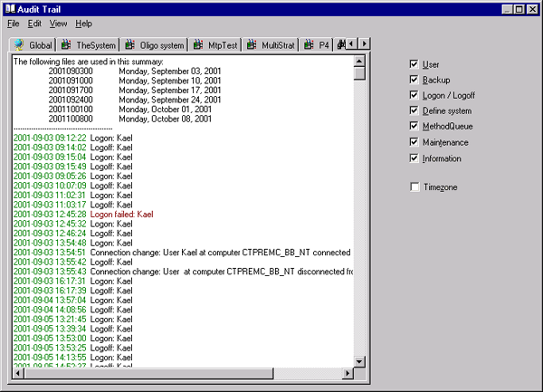Click the icon on the Oligo system tab
The image size is (543, 392).
tap(131, 44)
